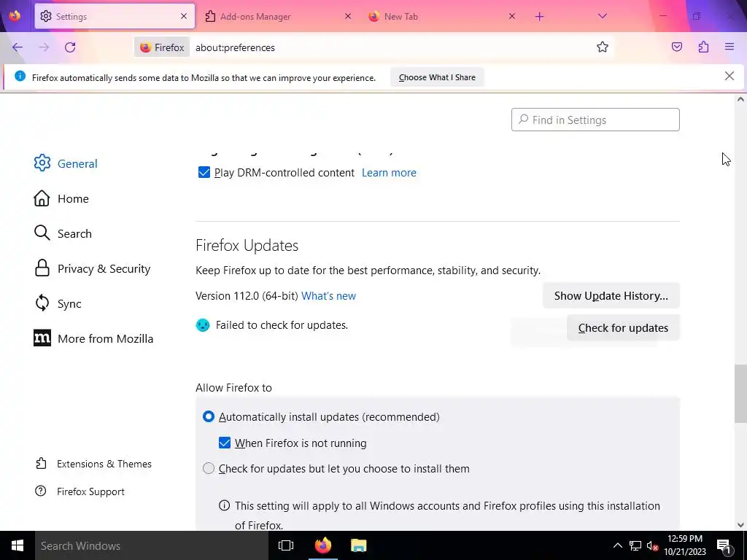List all tabs with the chevron
Image resolution: width=747 pixels, height=560 pixels.
pyautogui.click(x=602, y=16)
